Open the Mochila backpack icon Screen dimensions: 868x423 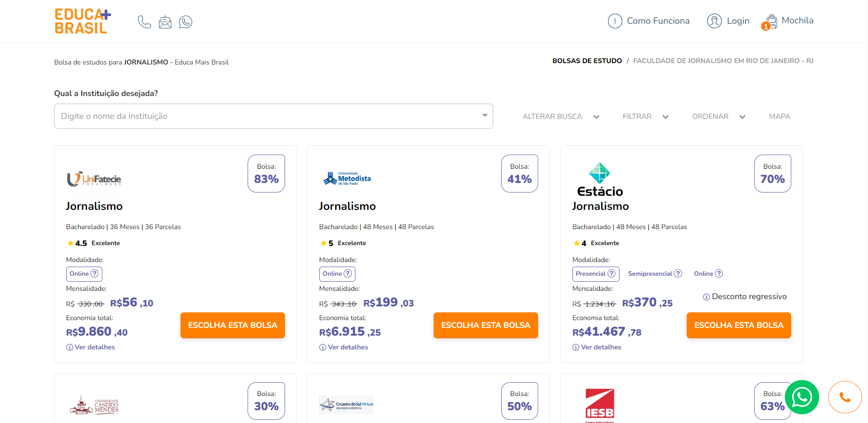(x=771, y=21)
